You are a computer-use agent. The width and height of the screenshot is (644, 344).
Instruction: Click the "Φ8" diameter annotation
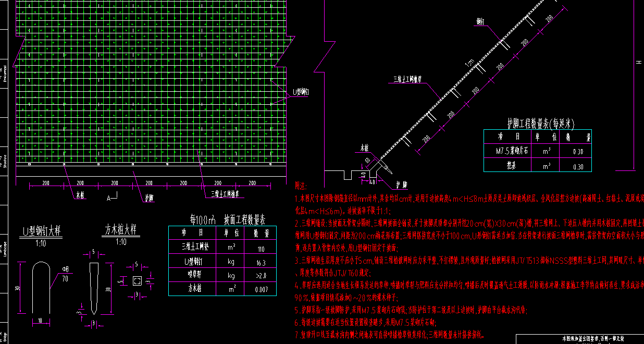coord(66,269)
